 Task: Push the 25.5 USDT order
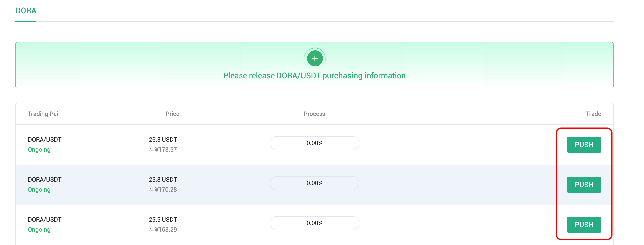584,225
